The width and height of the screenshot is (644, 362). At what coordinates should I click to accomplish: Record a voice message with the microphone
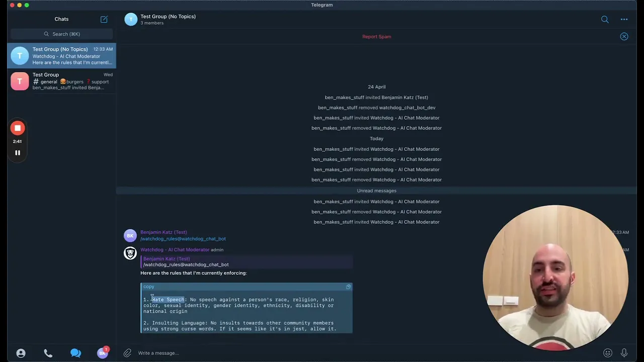(x=624, y=353)
